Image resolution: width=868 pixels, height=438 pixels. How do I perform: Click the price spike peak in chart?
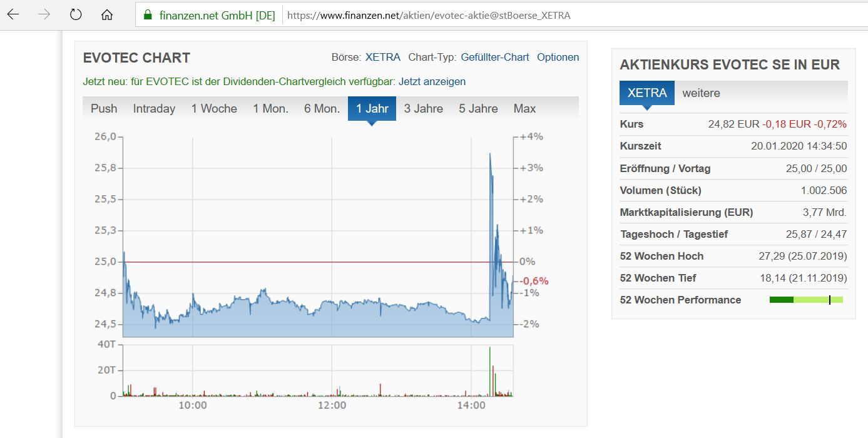click(490, 154)
